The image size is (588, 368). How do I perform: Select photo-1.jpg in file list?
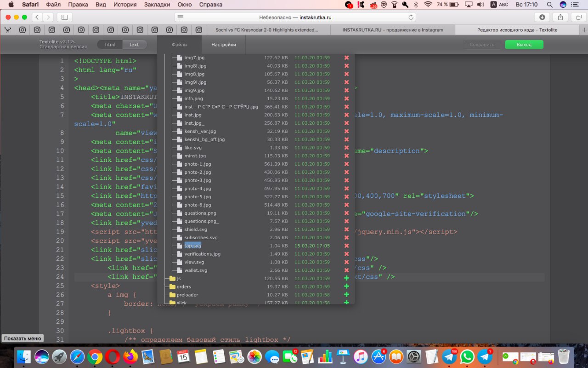click(x=198, y=164)
